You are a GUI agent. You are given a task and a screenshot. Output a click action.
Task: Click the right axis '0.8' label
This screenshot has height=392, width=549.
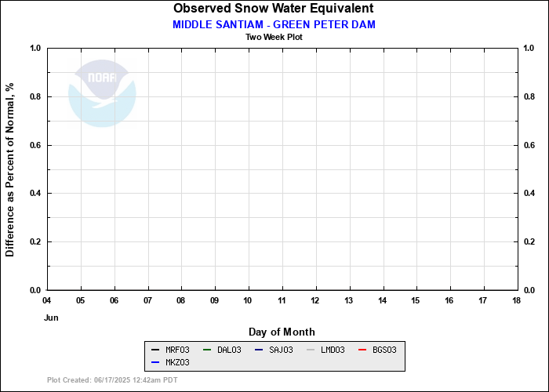click(x=529, y=96)
